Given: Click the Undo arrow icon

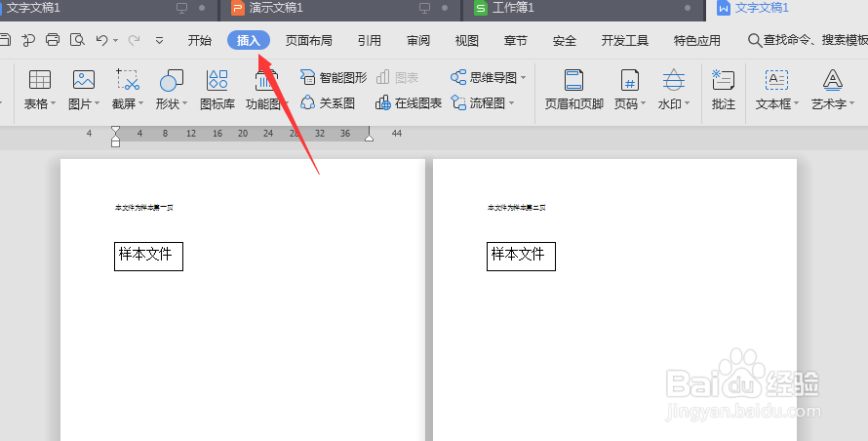Looking at the screenshot, I should (x=101, y=40).
